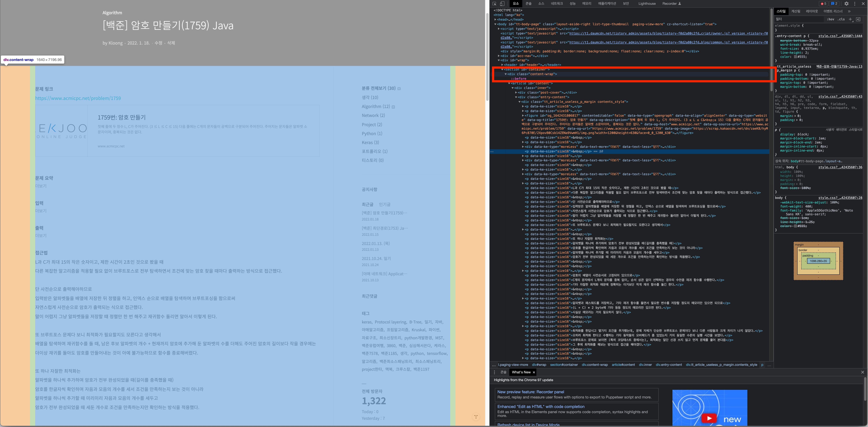Viewport: 868px width, 427px height.
Task: Toggle device toolbar icon in DevTools
Action: click(502, 4)
